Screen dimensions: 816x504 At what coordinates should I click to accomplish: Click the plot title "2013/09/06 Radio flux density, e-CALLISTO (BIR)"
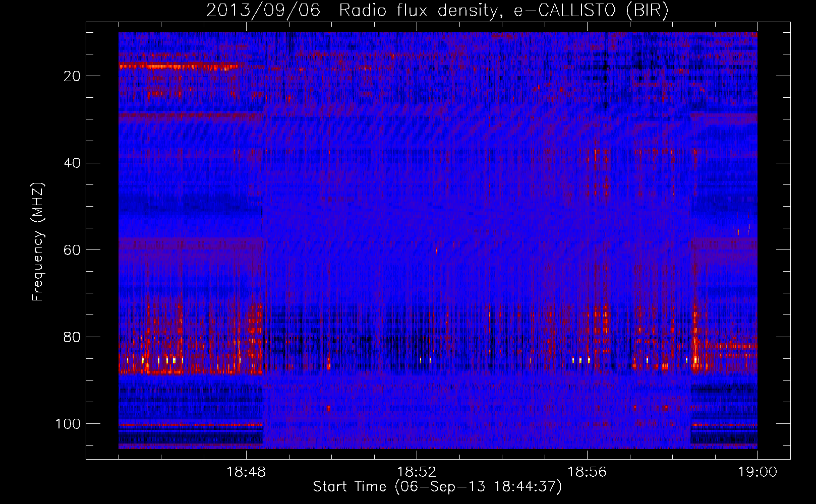437,11
